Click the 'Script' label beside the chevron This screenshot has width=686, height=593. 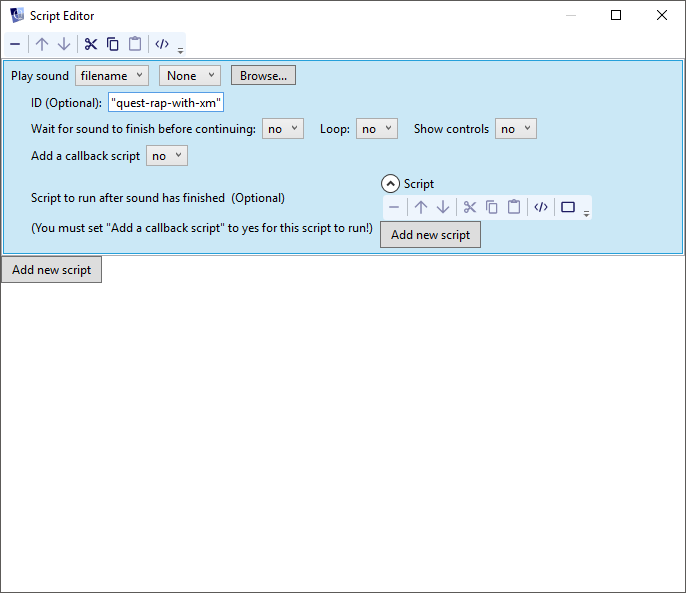(x=419, y=184)
